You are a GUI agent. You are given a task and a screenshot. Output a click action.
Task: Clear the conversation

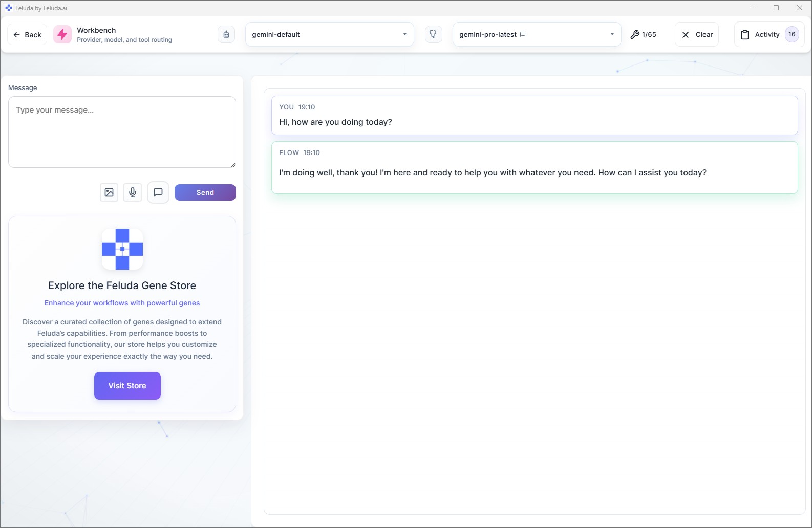click(697, 34)
